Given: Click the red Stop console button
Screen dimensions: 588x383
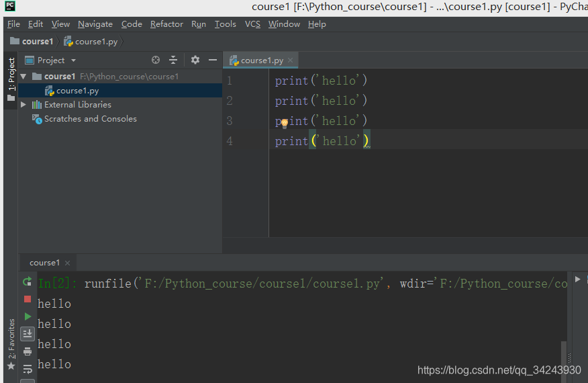Looking at the screenshot, I should coord(28,299).
